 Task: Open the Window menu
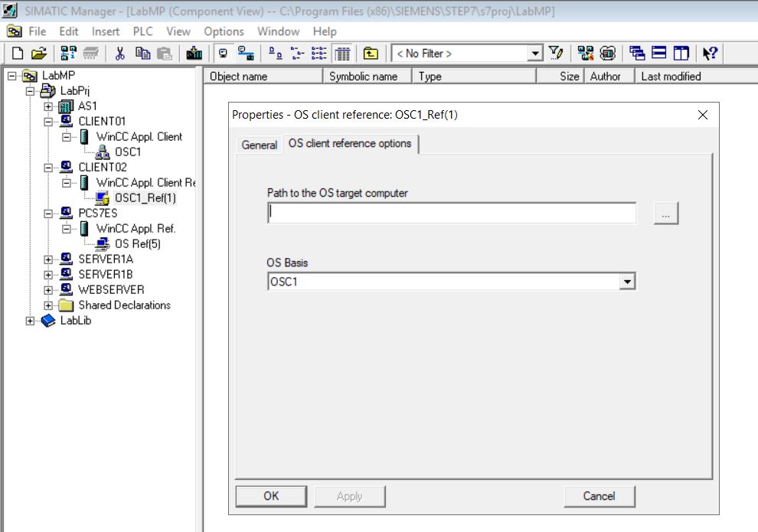click(x=279, y=31)
